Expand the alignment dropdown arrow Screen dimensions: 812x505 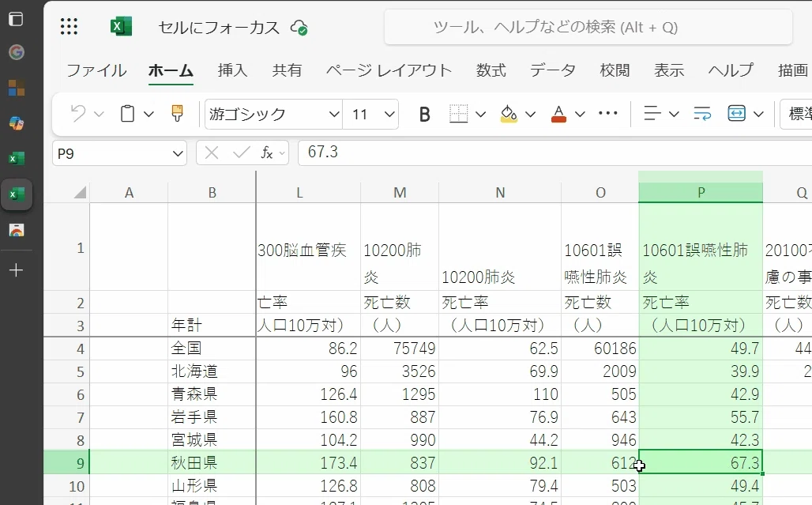(674, 114)
